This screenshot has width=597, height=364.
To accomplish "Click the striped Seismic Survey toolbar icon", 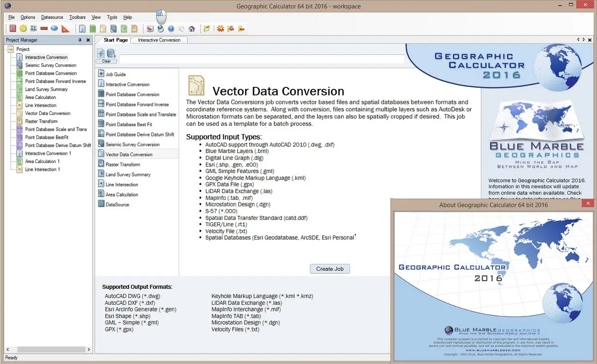I will (114, 29).
